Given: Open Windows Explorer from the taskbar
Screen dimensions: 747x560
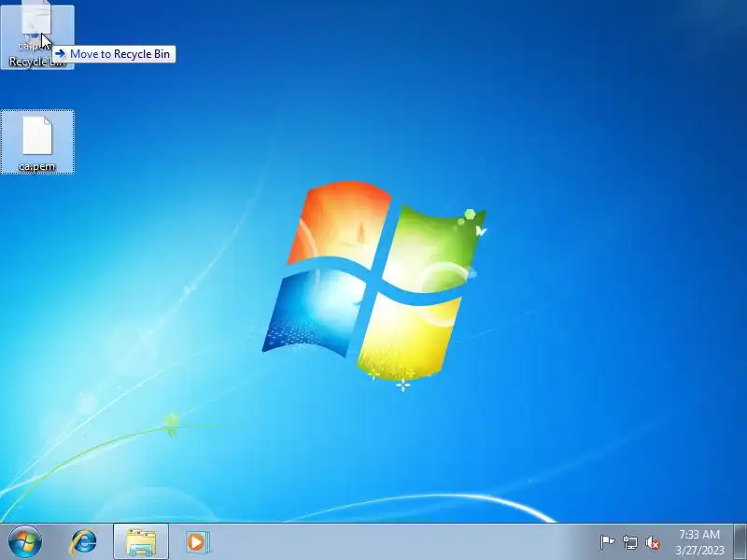Looking at the screenshot, I should [141, 542].
